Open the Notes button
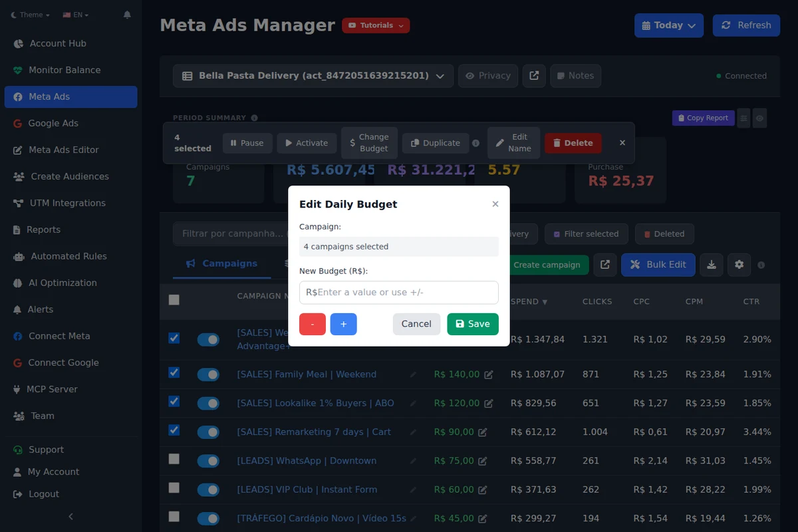The image size is (798, 532). tap(576, 76)
